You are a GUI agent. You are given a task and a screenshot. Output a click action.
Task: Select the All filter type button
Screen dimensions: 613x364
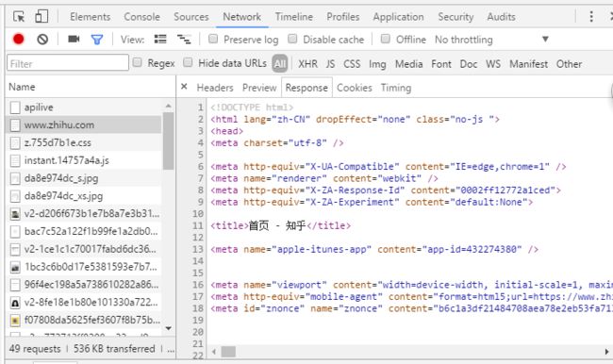pyautogui.click(x=280, y=63)
